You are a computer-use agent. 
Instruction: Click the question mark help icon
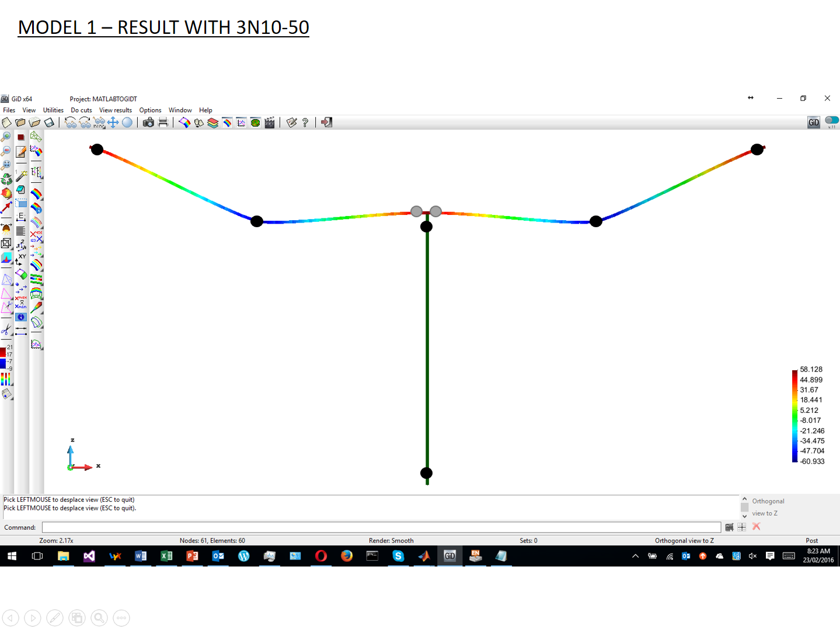[x=305, y=122]
